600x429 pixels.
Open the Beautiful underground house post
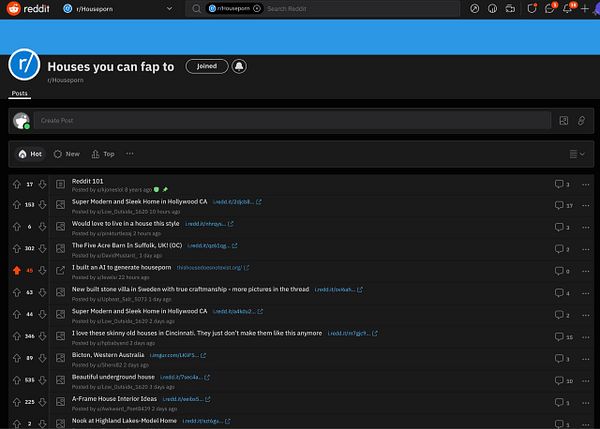click(113, 377)
